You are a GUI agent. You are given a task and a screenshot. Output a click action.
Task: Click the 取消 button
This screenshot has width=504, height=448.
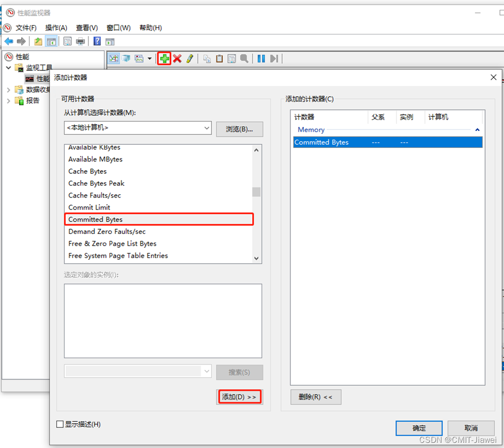click(471, 428)
